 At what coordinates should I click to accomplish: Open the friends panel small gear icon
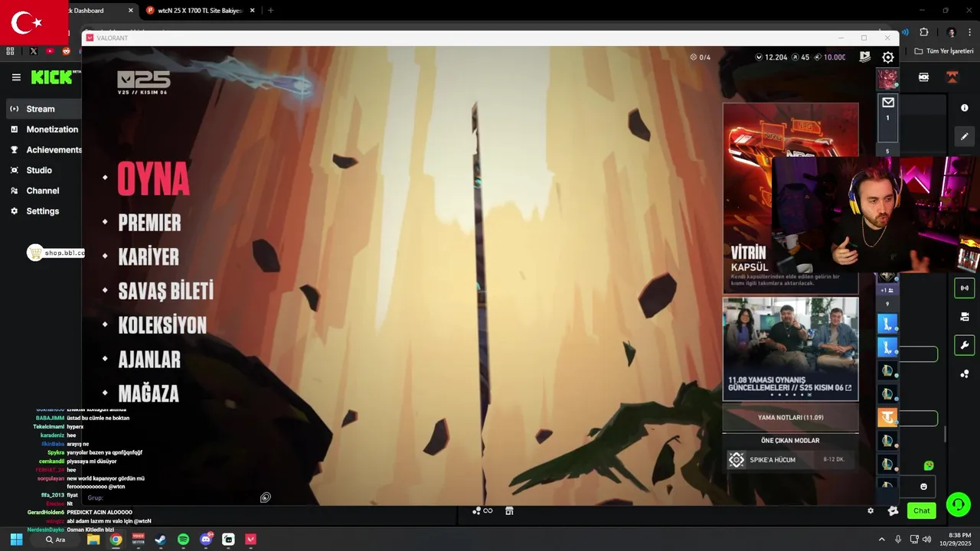click(x=871, y=510)
